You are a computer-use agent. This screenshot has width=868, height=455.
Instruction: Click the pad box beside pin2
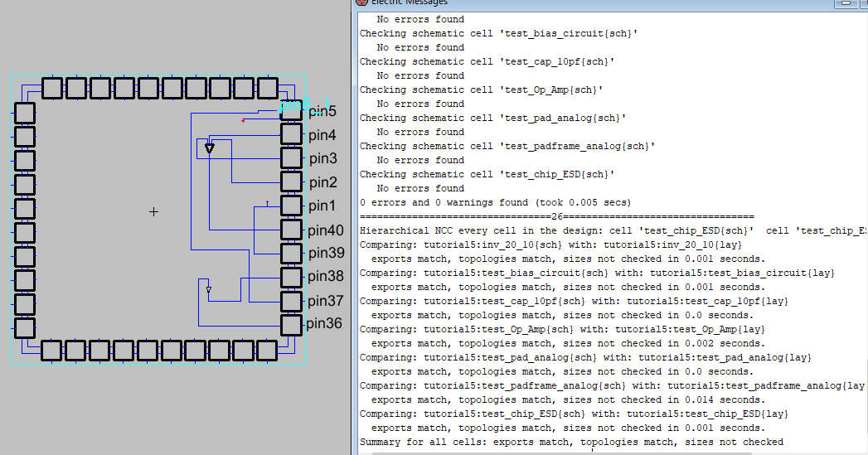point(291,182)
